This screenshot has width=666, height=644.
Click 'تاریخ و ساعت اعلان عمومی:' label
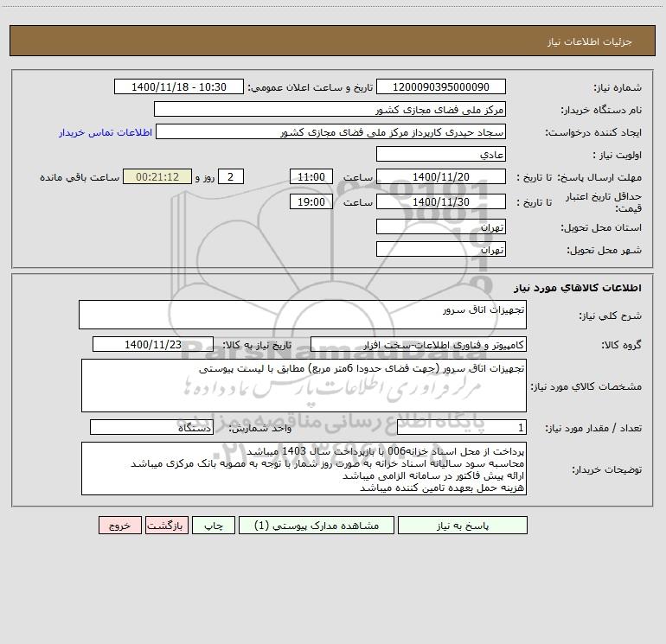point(311,87)
